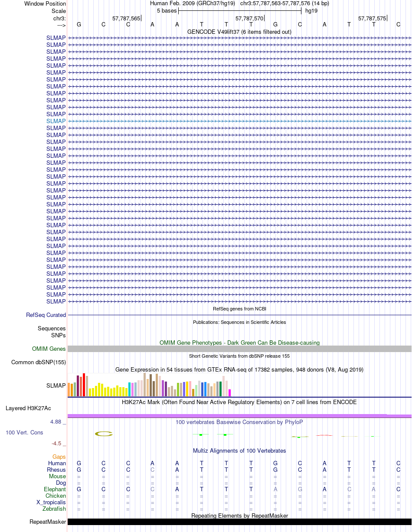This screenshot has width=412, height=532.
Task: Click the OMIM Genes track label
Action: click(49, 349)
